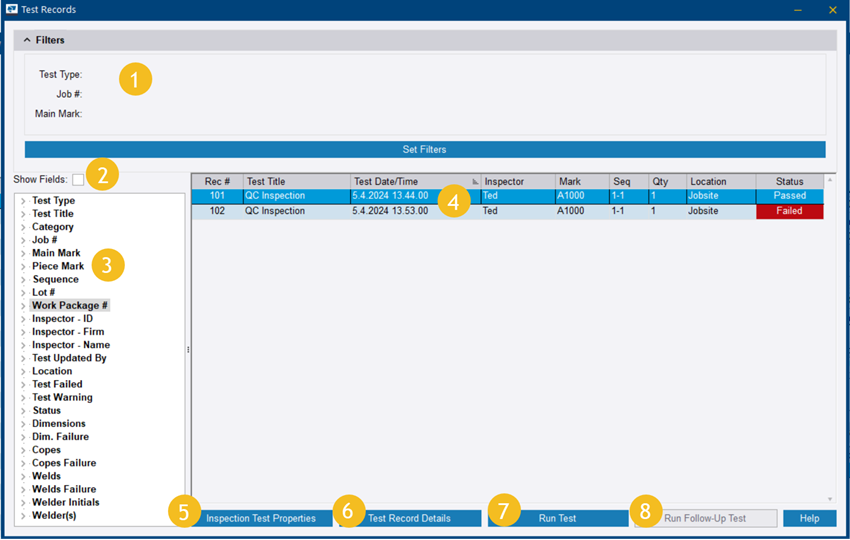
Task: Expand the Inspector - Firm node
Action: 23,332
